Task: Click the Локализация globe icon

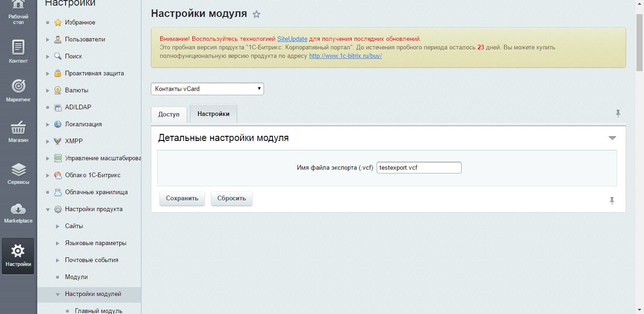Action: (x=58, y=124)
